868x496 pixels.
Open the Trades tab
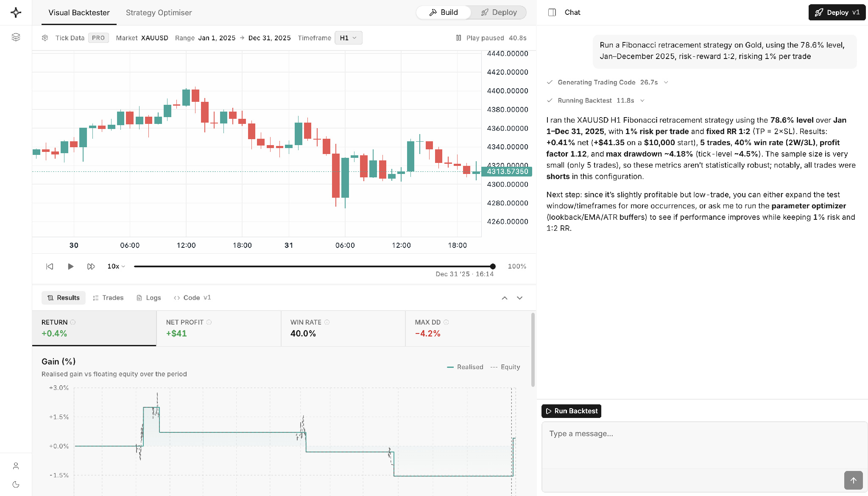tap(108, 298)
